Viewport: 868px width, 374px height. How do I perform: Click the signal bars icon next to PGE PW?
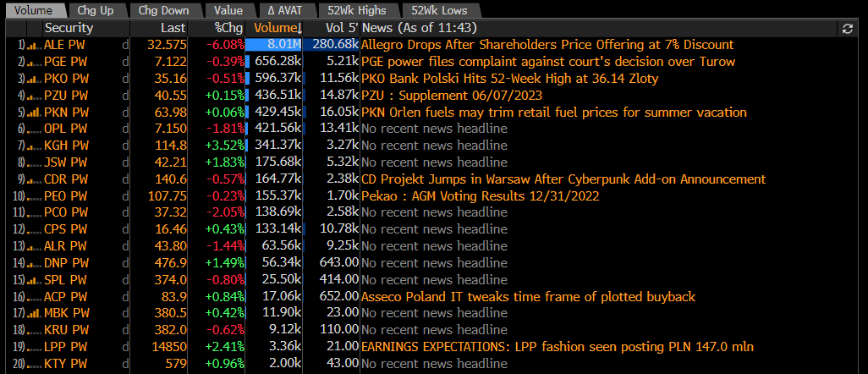coord(34,63)
